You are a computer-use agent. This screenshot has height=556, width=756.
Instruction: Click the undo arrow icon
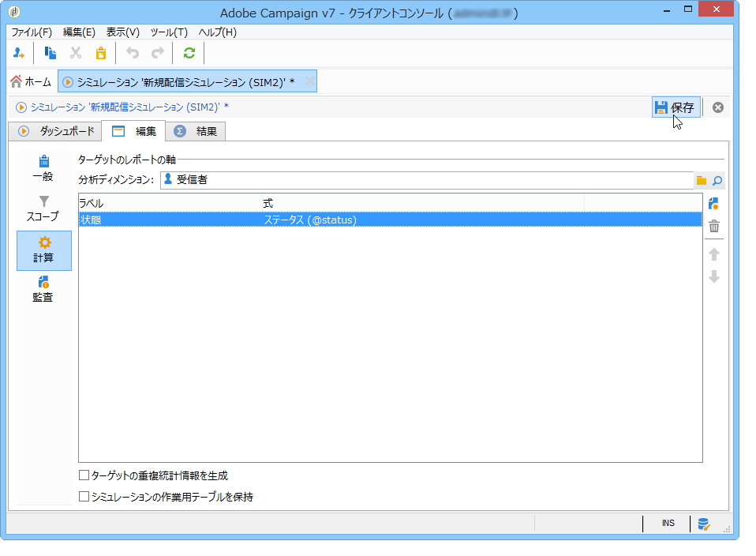(133, 53)
